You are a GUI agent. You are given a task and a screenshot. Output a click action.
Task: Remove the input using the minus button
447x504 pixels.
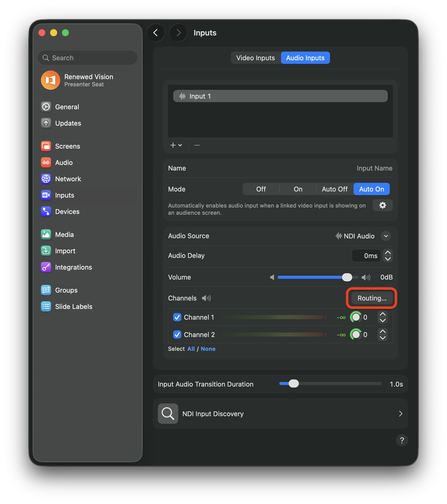(197, 145)
